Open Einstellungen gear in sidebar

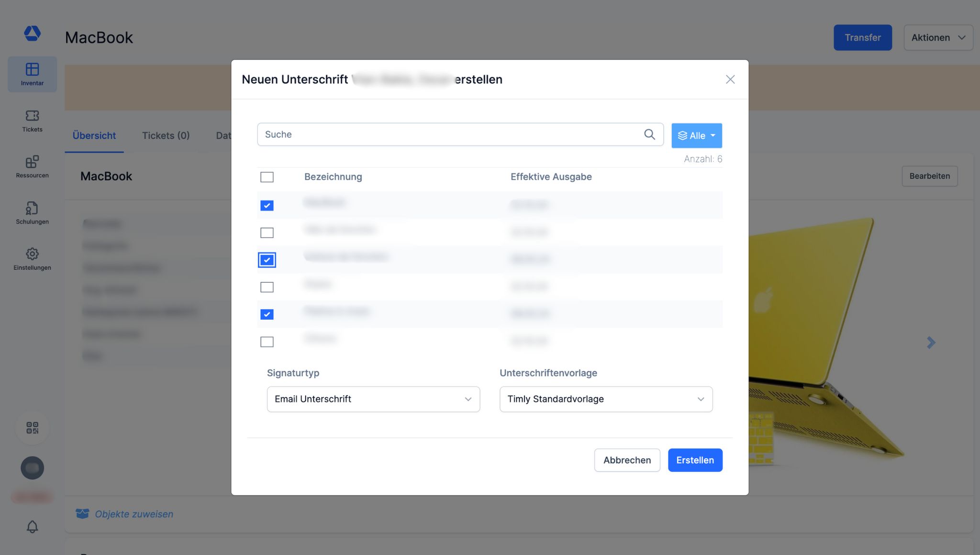(32, 259)
